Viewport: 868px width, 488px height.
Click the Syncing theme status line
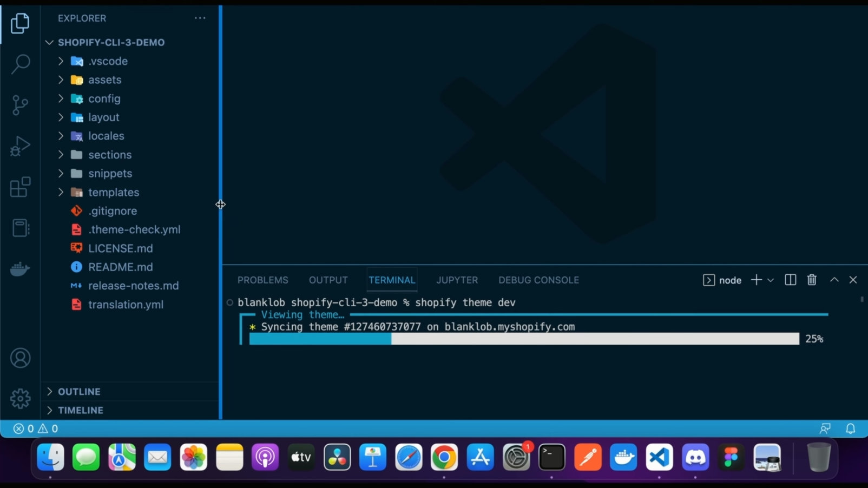pos(418,327)
